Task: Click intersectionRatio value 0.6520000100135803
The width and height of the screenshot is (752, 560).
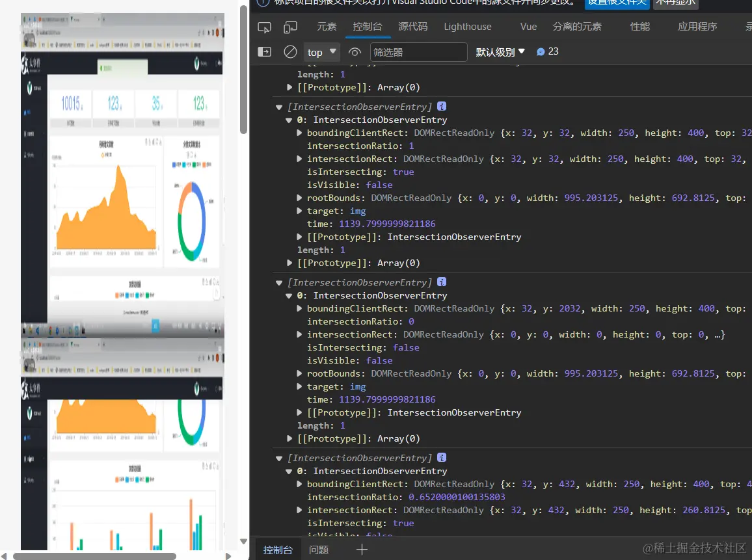Action: 457,497
